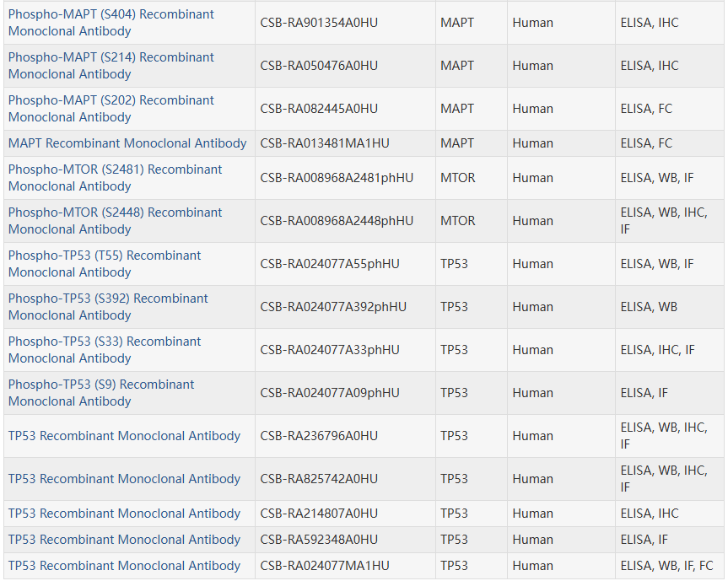Open TP53 antibody link in CSB-RA236796A0HU row
This screenshot has width=728, height=581.
tap(124, 436)
